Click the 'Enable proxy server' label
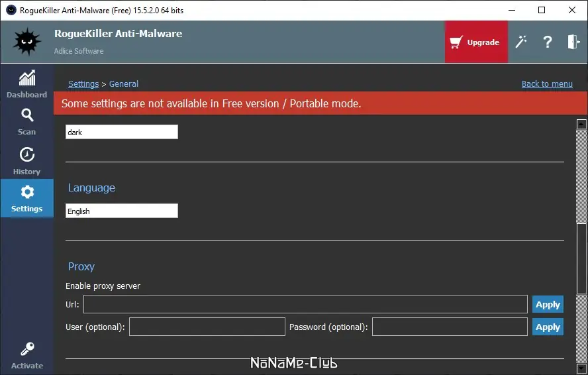 (x=103, y=286)
